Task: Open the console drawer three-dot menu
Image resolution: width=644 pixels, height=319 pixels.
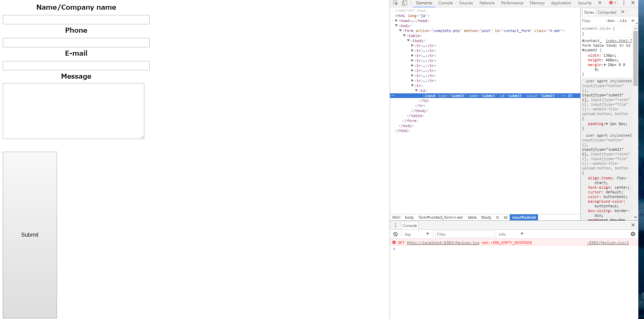Action: 395,225
